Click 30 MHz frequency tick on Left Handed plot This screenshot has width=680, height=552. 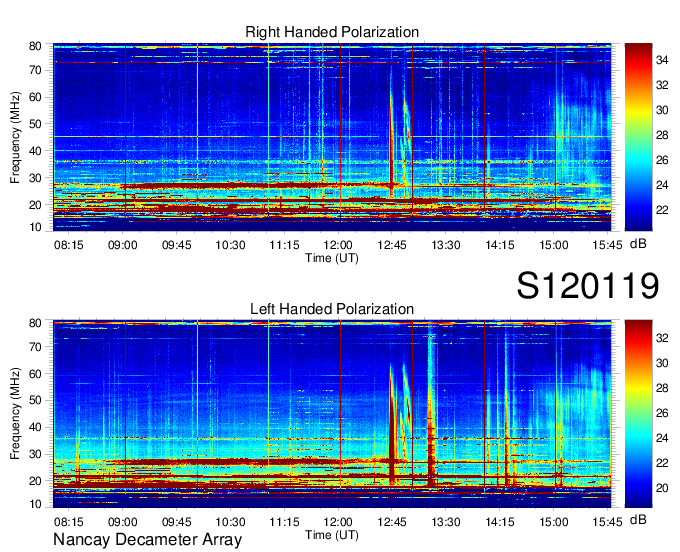[35, 454]
